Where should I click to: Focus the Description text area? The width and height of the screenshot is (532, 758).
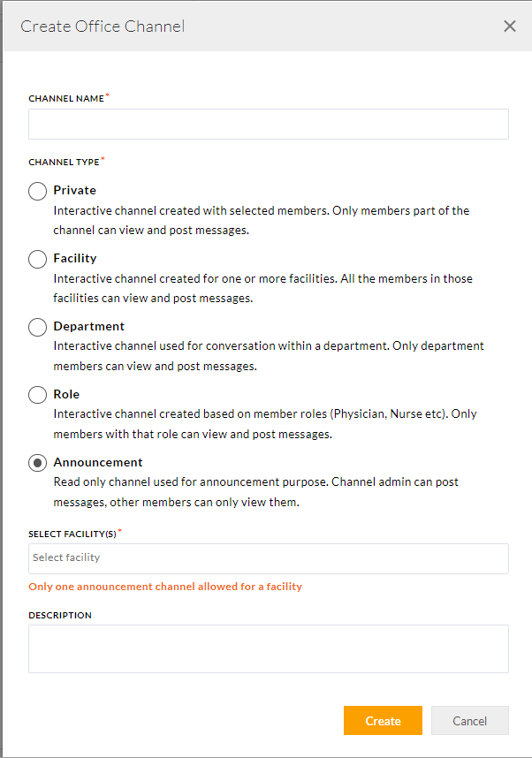(x=268, y=649)
